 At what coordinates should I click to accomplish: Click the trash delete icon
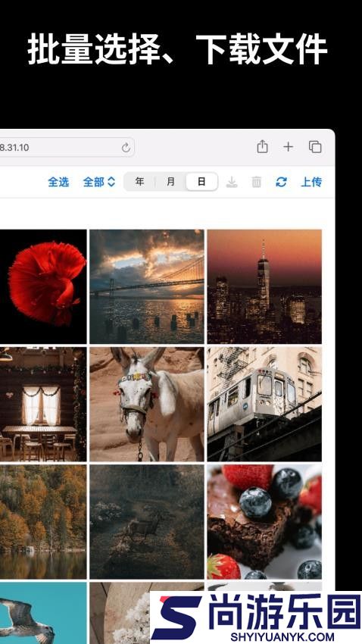pos(257,182)
